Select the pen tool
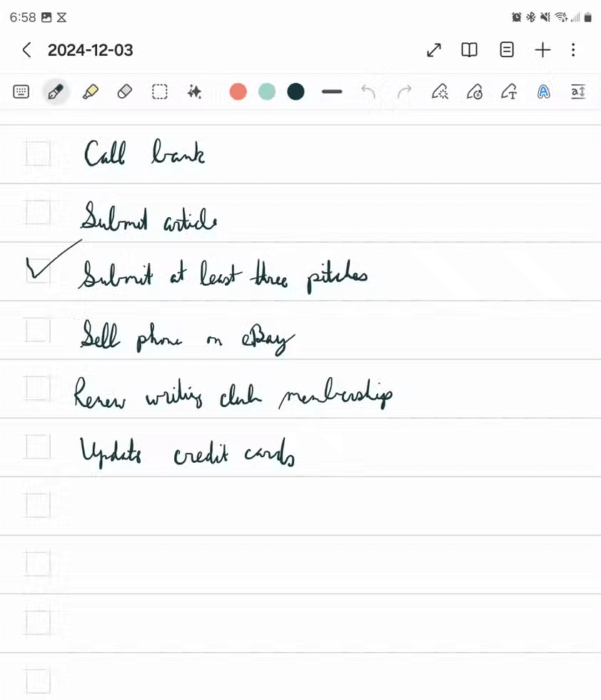This screenshot has height=700, width=601. tap(56, 92)
